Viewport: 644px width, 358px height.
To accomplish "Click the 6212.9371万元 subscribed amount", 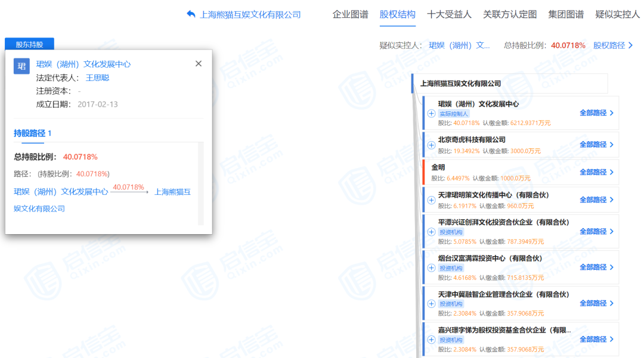I will [530, 123].
